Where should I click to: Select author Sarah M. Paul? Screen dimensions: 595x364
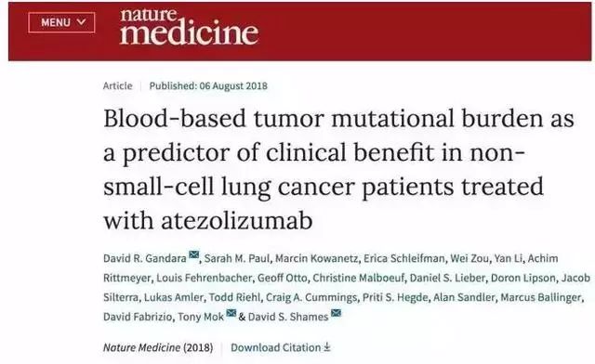coord(237,258)
